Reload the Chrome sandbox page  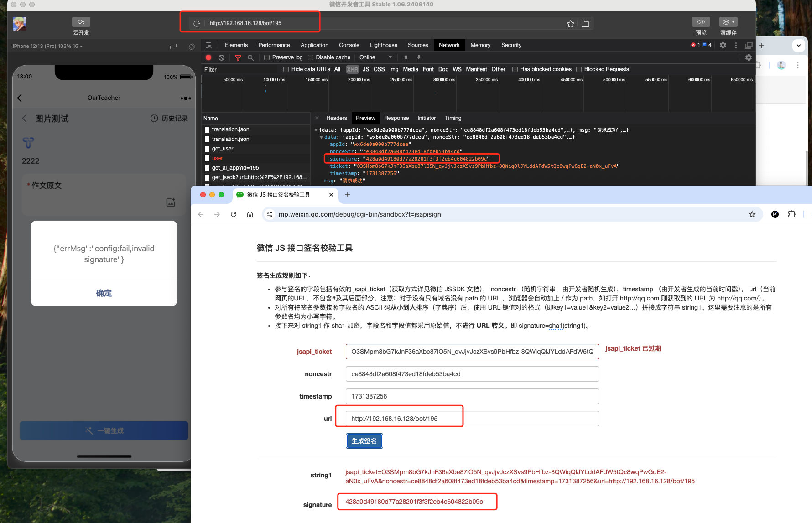click(x=234, y=214)
